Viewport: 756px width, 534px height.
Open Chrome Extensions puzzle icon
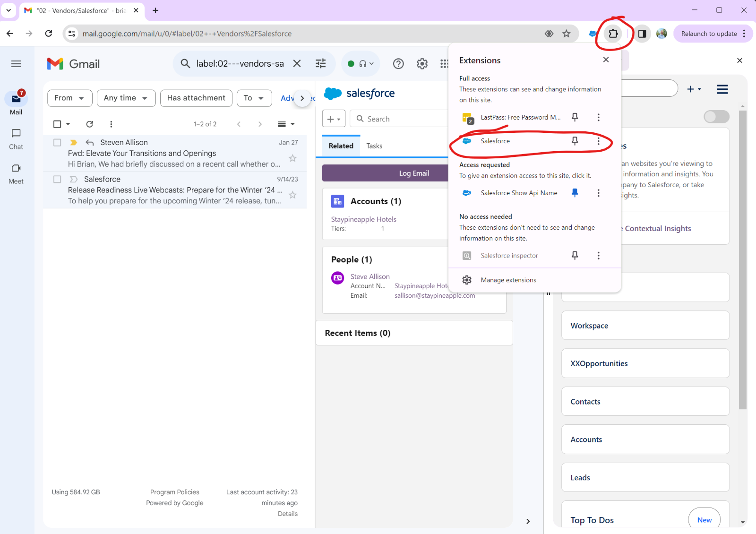[613, 34]
